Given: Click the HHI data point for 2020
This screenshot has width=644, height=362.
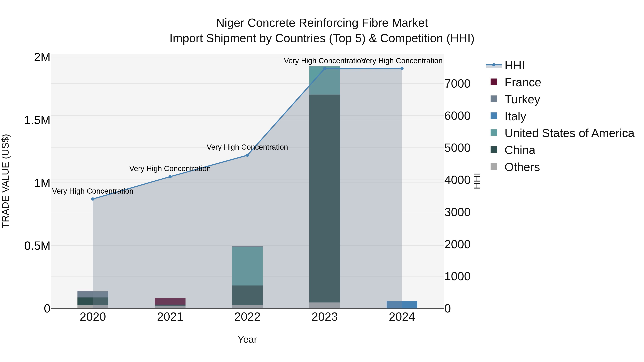Looking at the screenshot, I should tap(93, 199).
